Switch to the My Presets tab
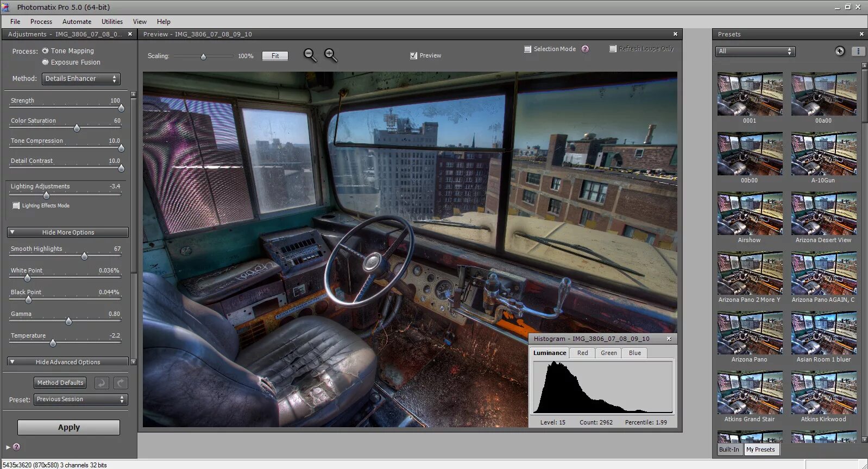The width and height of the screenshot is (868, 469). point(760,449)
